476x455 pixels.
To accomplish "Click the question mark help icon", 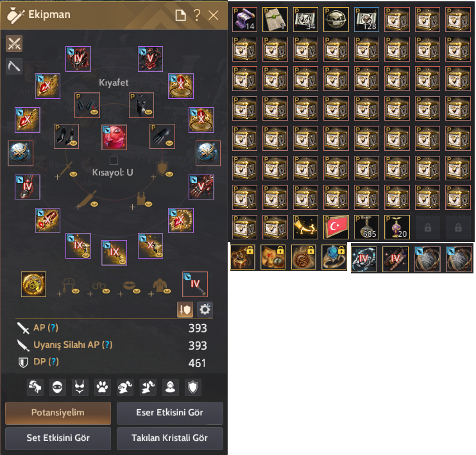I will click(x=197, y=15).
